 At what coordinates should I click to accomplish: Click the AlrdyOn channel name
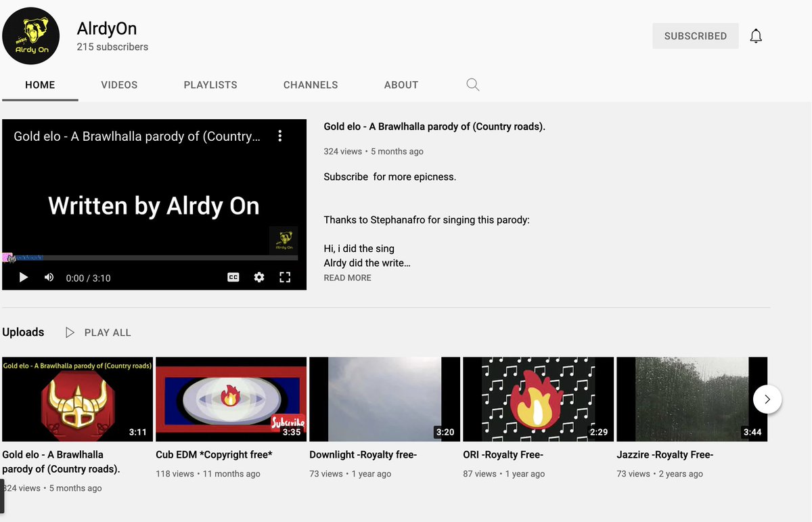click(x=107, y=28)
